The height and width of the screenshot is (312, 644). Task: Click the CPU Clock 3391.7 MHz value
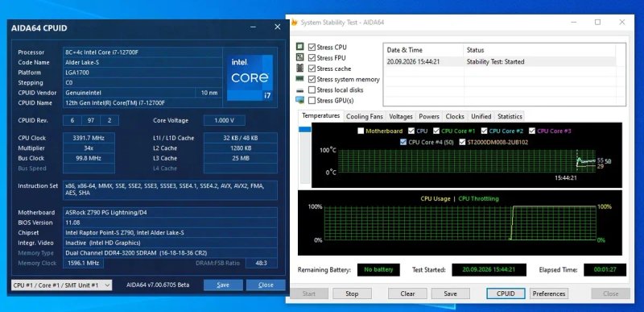coord(89,138)
